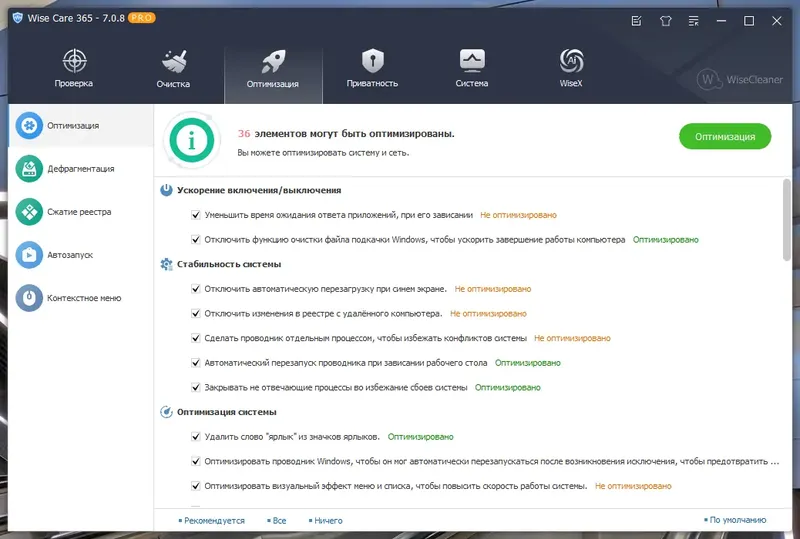Click the gear icon beside Стабильность системы
The width and height of the screenshot is (800, 539).
[x=166, y=264]
